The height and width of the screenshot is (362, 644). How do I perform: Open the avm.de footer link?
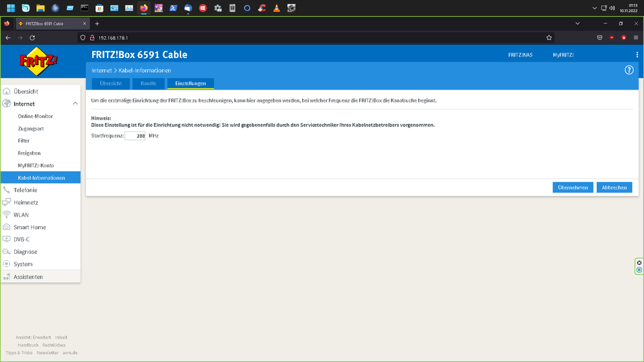tap(70, 353)
